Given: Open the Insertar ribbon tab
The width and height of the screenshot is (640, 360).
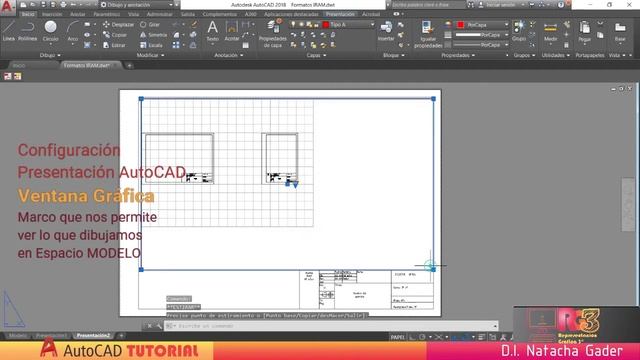Looking at the screenshot, I should (52, 14).
